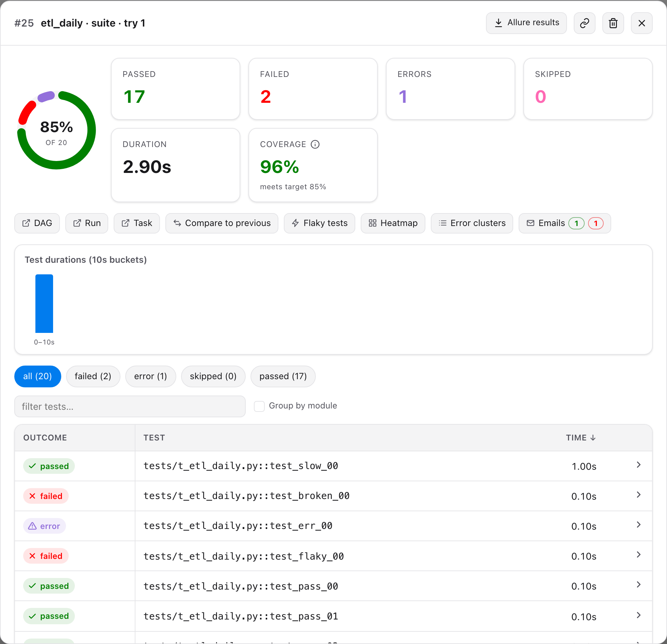Click tests/t_etl_daily.py::test_pass_01 name

241,616
